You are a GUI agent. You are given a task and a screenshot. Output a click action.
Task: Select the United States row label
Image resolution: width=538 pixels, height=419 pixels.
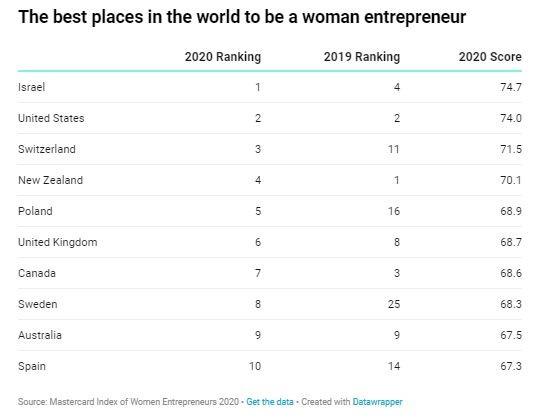(x=51, y=118)
